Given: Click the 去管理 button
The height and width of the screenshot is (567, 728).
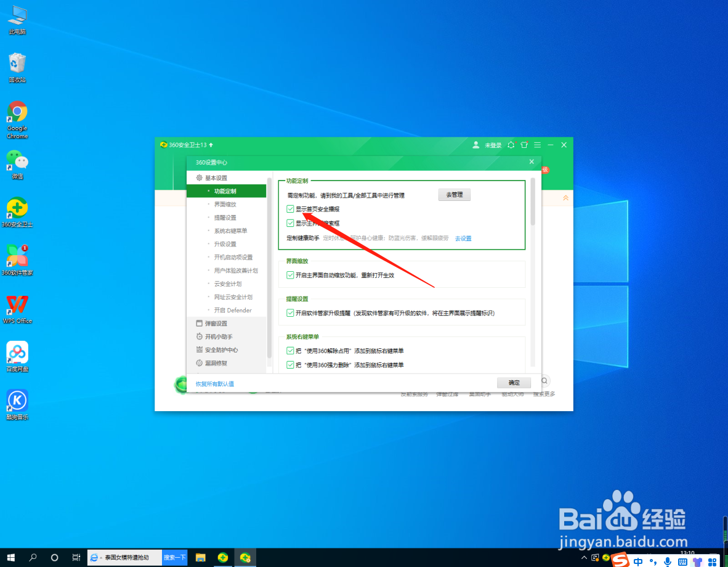Looking at the screenshot, I should [454, 195].
